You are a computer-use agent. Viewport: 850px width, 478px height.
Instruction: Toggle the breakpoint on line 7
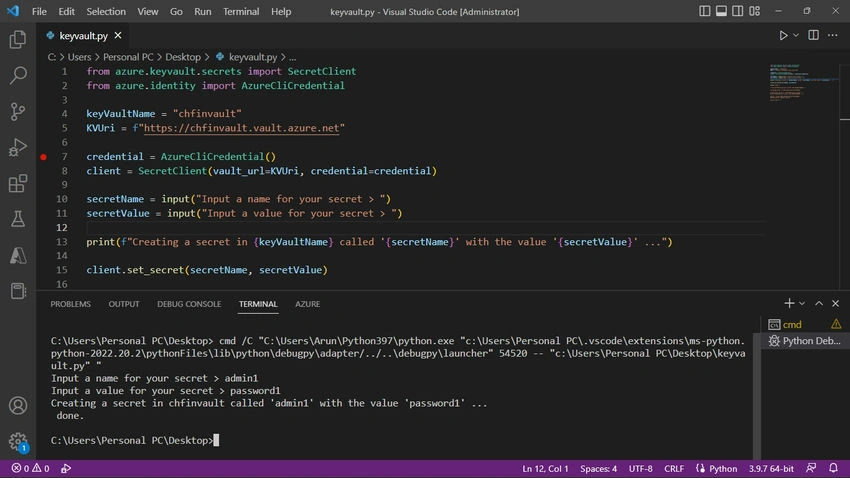pyautogui.click(x=43, y=157)
